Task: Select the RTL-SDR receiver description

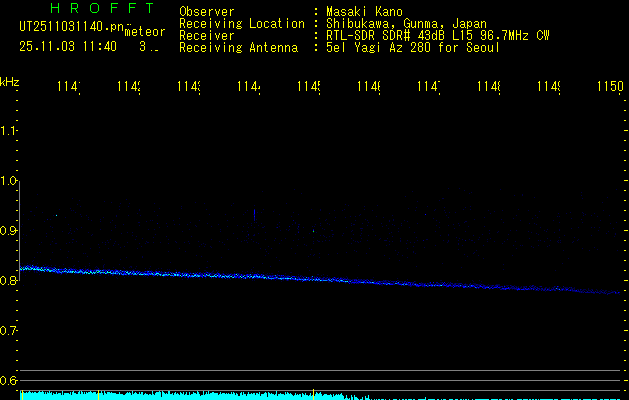Action: click(437, 36)
